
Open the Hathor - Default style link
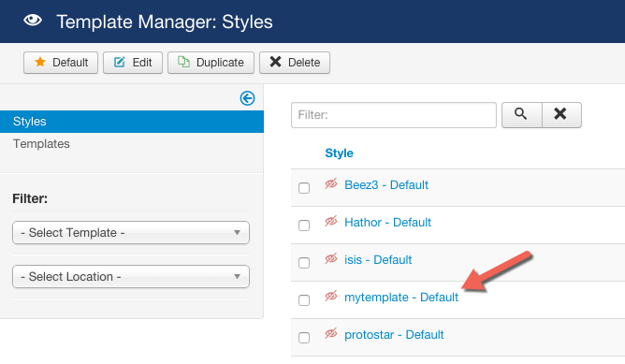[388, 223]
